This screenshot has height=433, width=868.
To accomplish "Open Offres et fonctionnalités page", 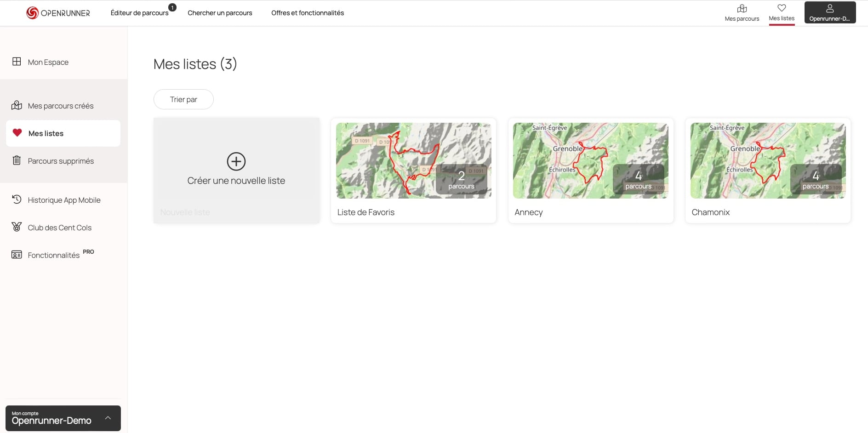I will 307,13.
